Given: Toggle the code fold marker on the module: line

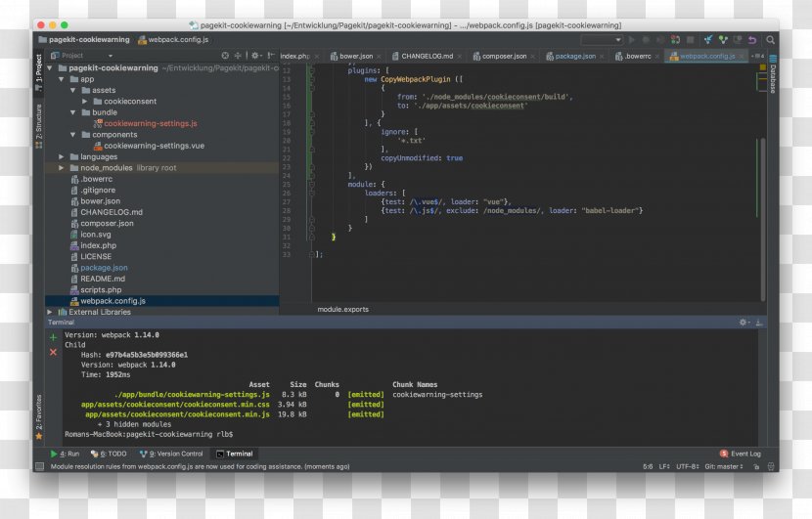Looking at the screenshot, I should point(312,184).
